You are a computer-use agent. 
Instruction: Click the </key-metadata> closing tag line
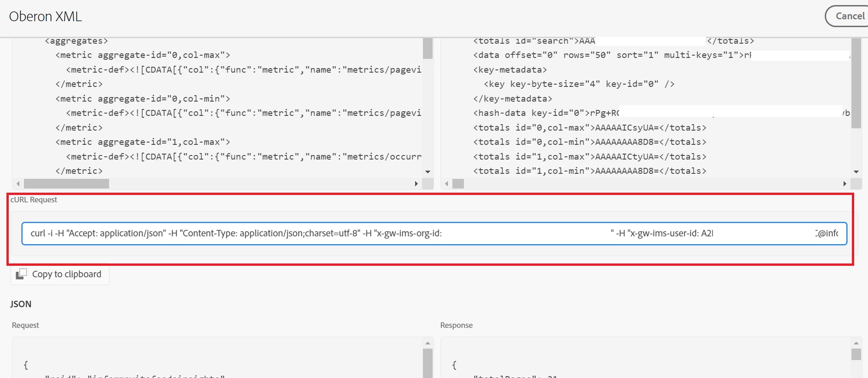point(513,99)
